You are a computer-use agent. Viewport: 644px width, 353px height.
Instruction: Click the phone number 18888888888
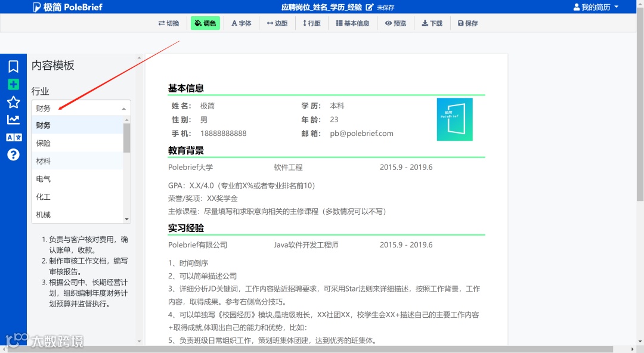tap(224, 134)
